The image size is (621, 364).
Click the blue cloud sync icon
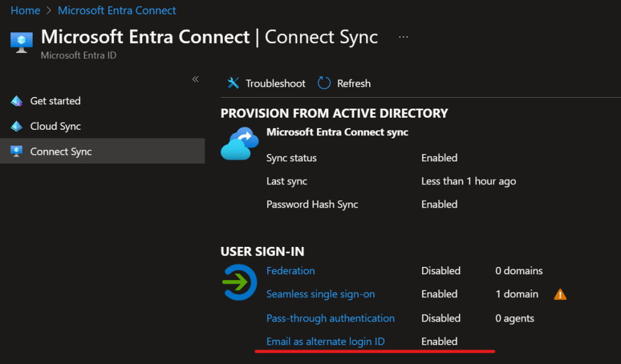[x=240, y=144]
